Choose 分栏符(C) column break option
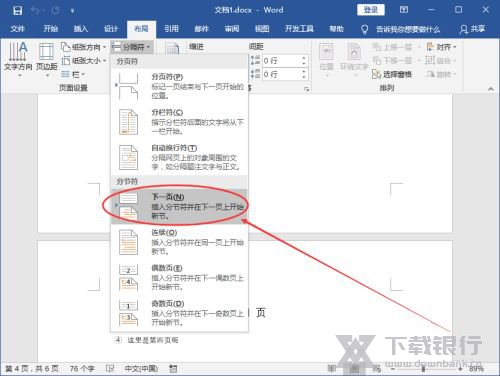Viewport: 500px width, 376px height. [x=179, y=122]
